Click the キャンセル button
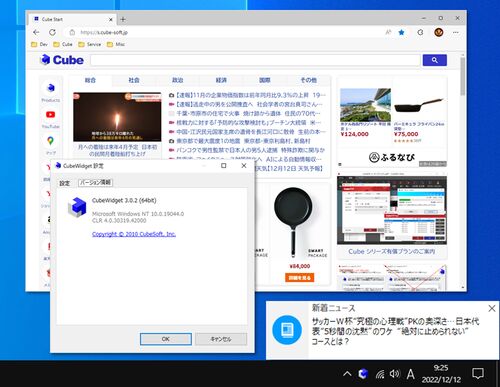Screen dimensions: 500x387 (221, 339)
